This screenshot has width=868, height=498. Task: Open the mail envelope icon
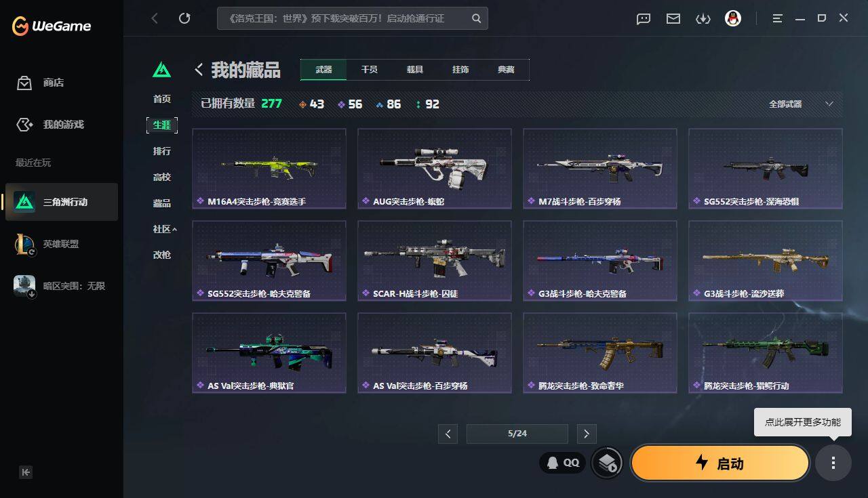673,18
